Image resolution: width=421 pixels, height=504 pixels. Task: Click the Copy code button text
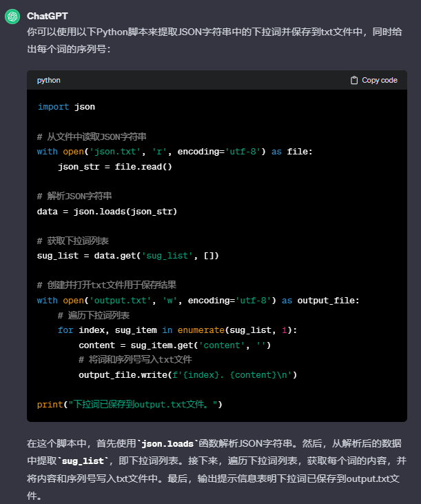[380, 80]
